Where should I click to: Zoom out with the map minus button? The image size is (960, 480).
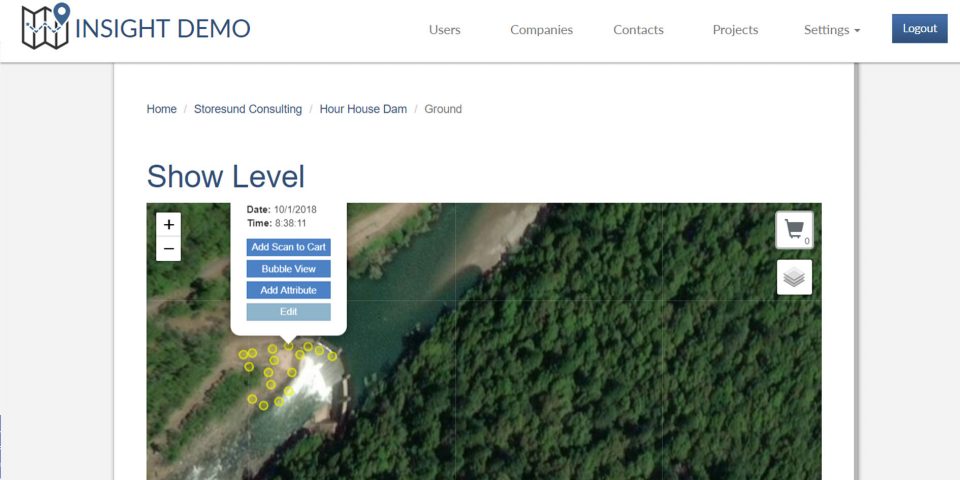point(168,249)
